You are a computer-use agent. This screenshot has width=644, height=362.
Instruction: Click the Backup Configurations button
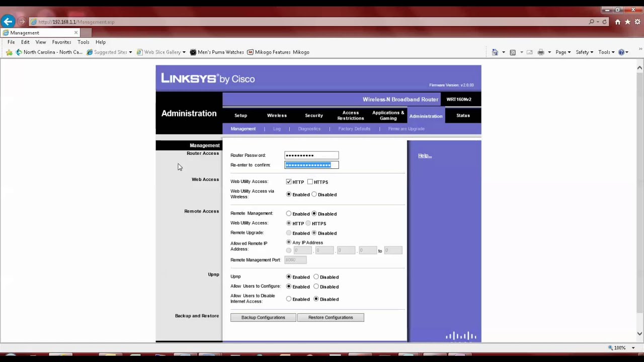pos(263,317)
